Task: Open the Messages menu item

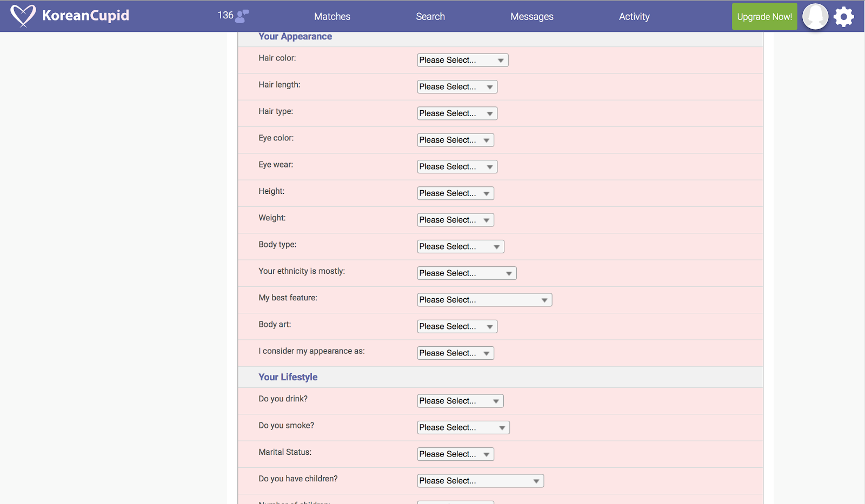Action: pos(532,17)
